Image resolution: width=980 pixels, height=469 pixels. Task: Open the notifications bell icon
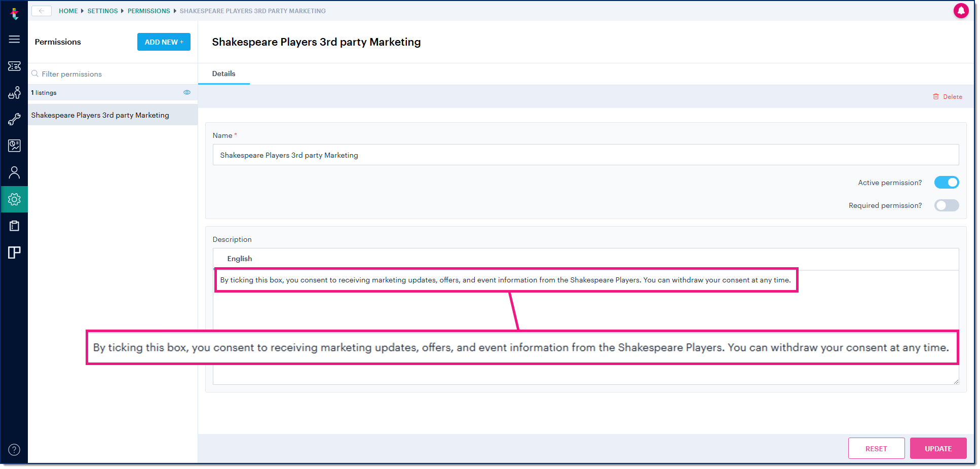(961, 11)
